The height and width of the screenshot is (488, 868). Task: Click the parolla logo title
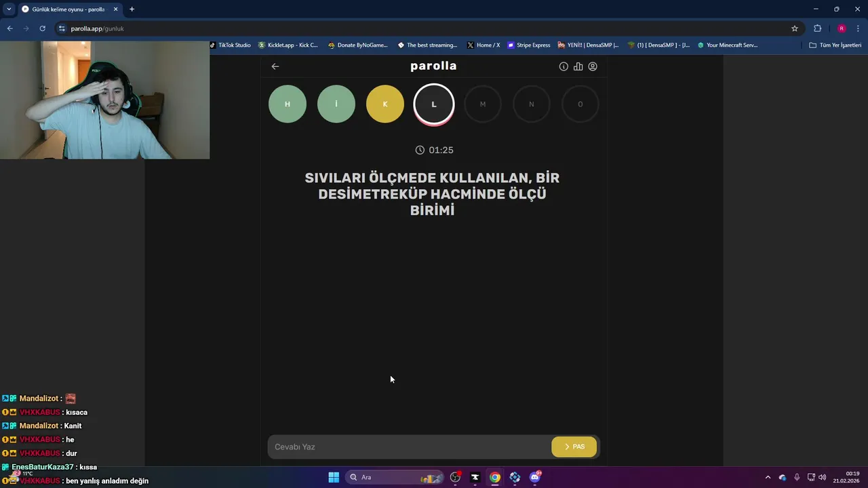433,66
